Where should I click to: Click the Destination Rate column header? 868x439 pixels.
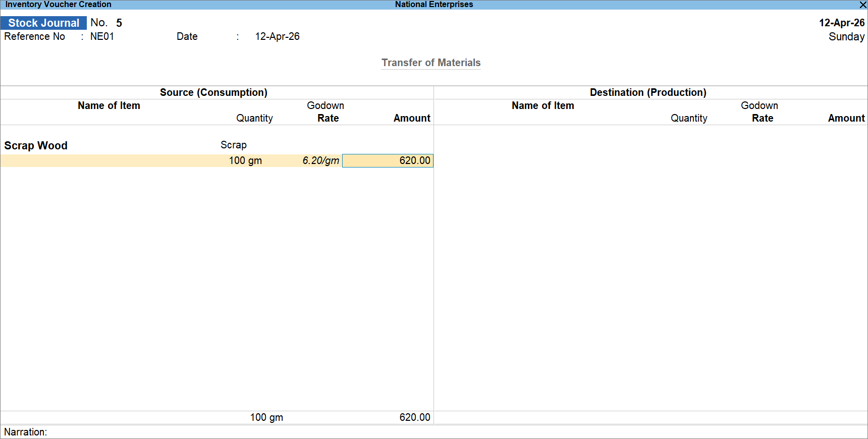coord(763,118)
